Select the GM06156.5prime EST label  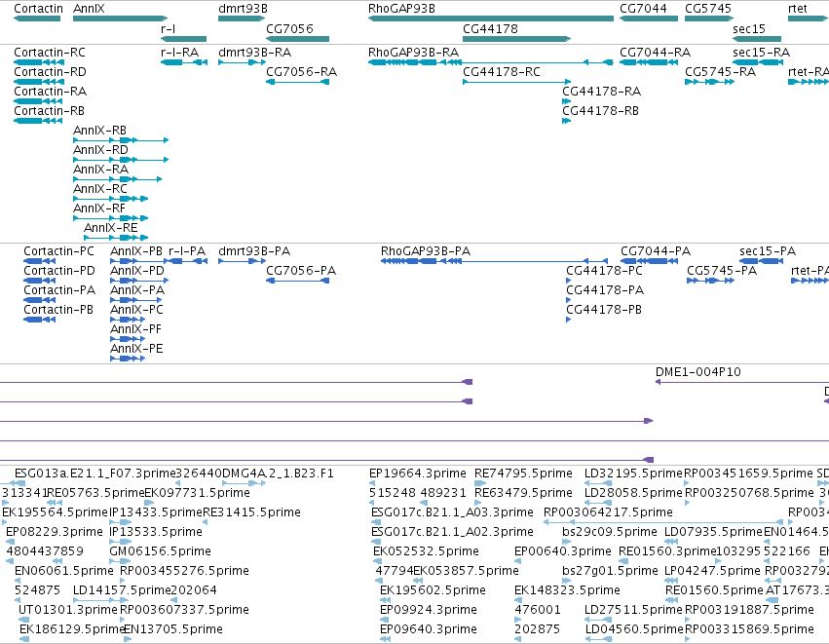point(160,551)
